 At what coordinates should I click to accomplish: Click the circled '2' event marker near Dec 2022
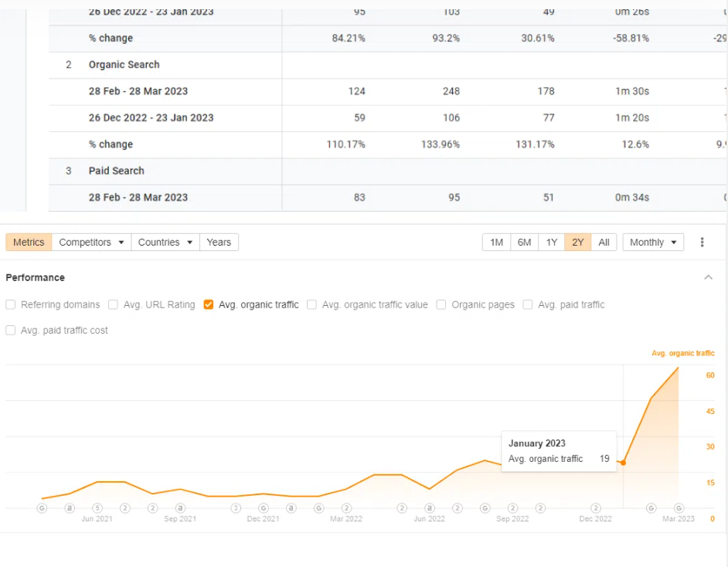pyautogui.click(x=594, y=508)
